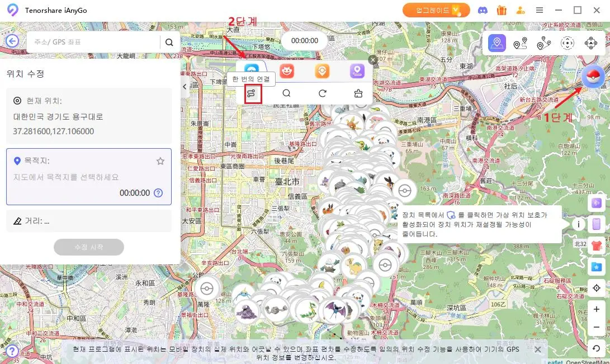Image resolution: width=610 pixels, height=364 pixels.
Task: Click the info i button beside the tooltip
Action: (x=579, y=224)
